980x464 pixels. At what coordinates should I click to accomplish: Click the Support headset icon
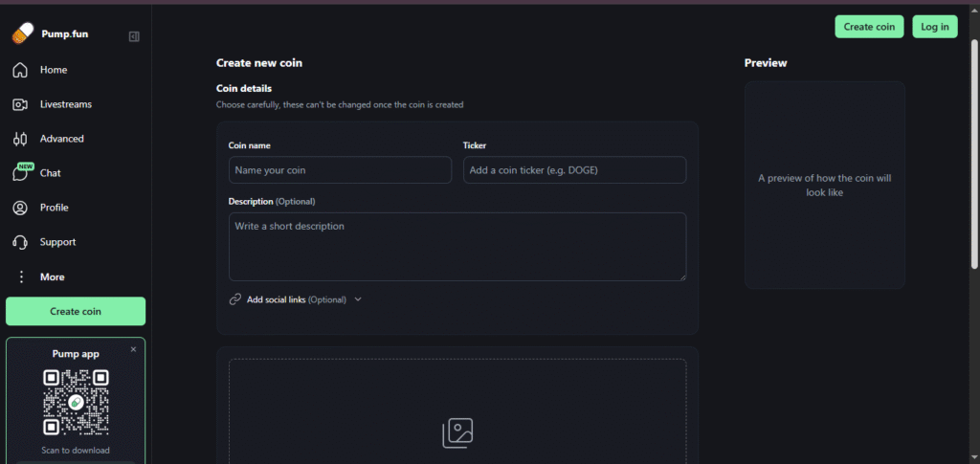click(20, 242)
